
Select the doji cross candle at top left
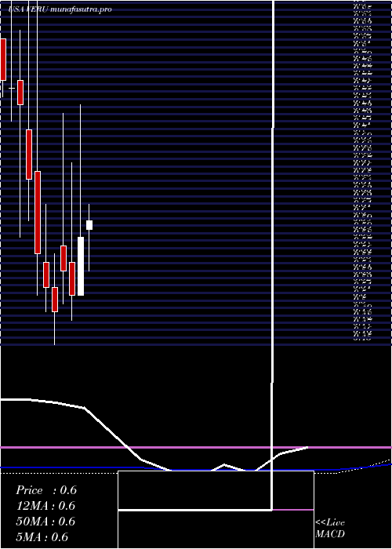tap(12, 88)
